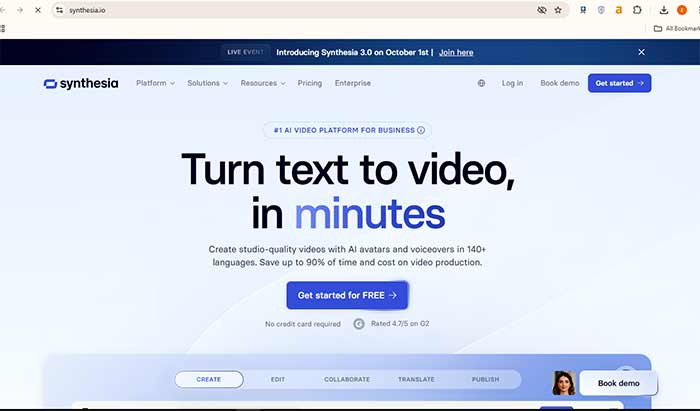Follow the Join here link in the banner

[456, 52]
